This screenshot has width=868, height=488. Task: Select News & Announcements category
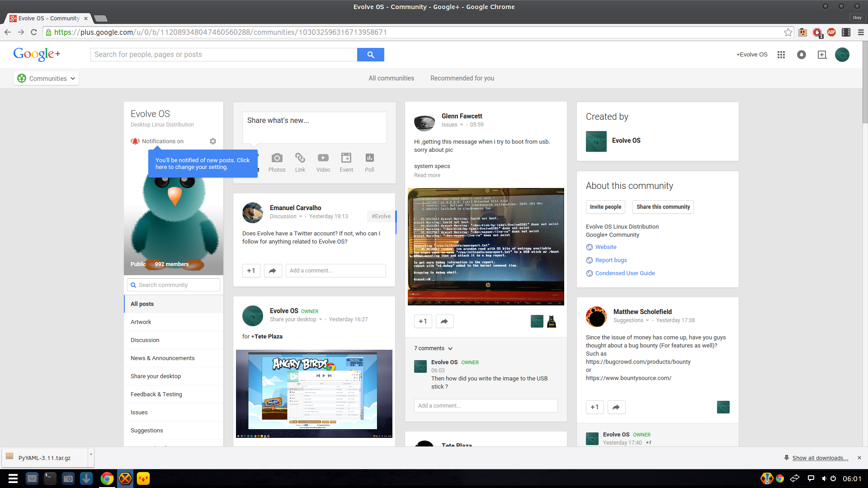(174, 358)
